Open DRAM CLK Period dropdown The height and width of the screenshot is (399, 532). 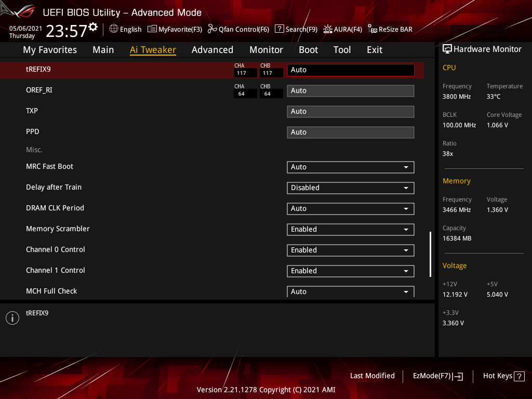pos(351,209)
